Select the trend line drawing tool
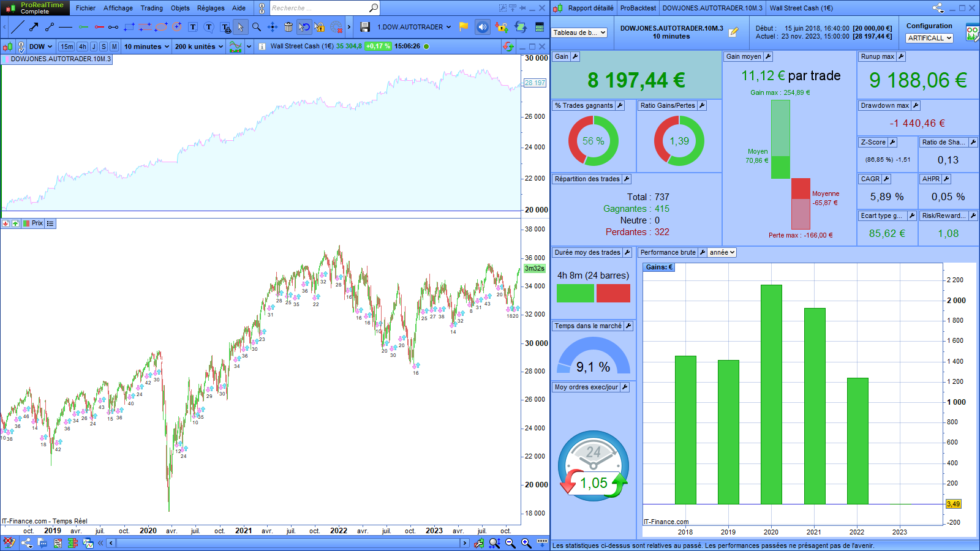Screen dimensions: 980x551 tap(18, 27)
